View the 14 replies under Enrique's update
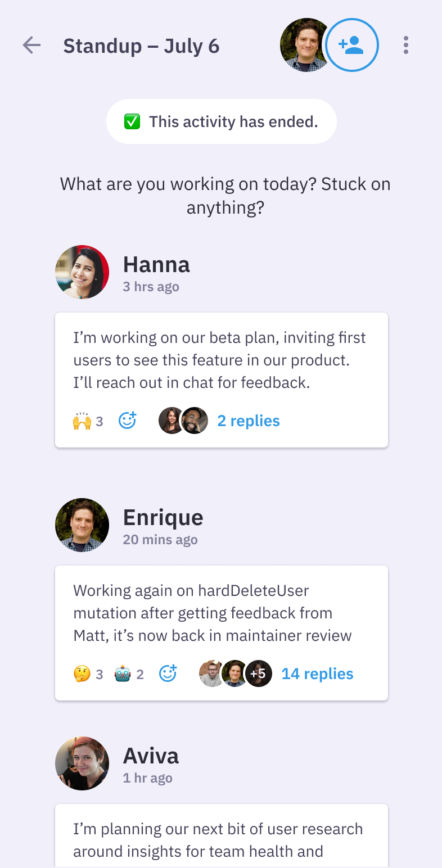The image size is (442, 868). pos(317,673)
